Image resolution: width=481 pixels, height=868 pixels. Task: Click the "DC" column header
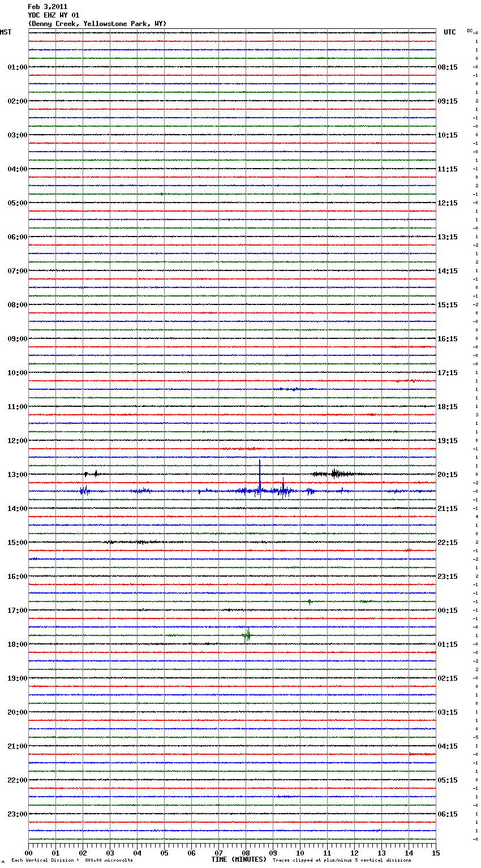pos(470,31)
